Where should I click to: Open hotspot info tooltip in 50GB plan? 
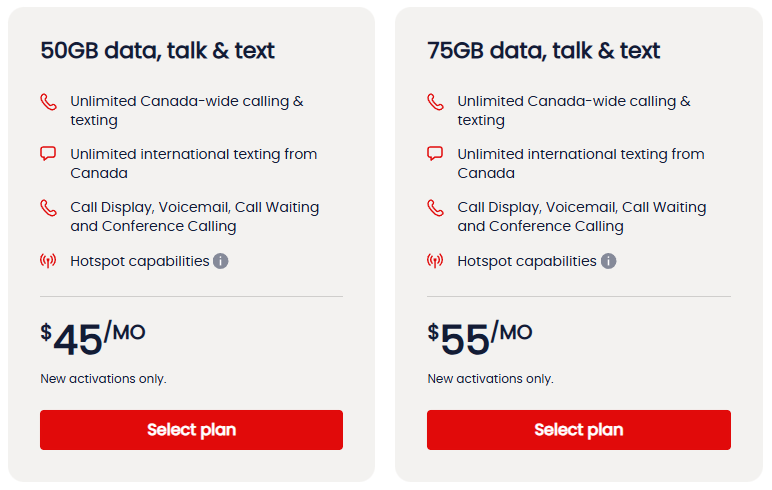pyautogui.click(x=221, y=261)
